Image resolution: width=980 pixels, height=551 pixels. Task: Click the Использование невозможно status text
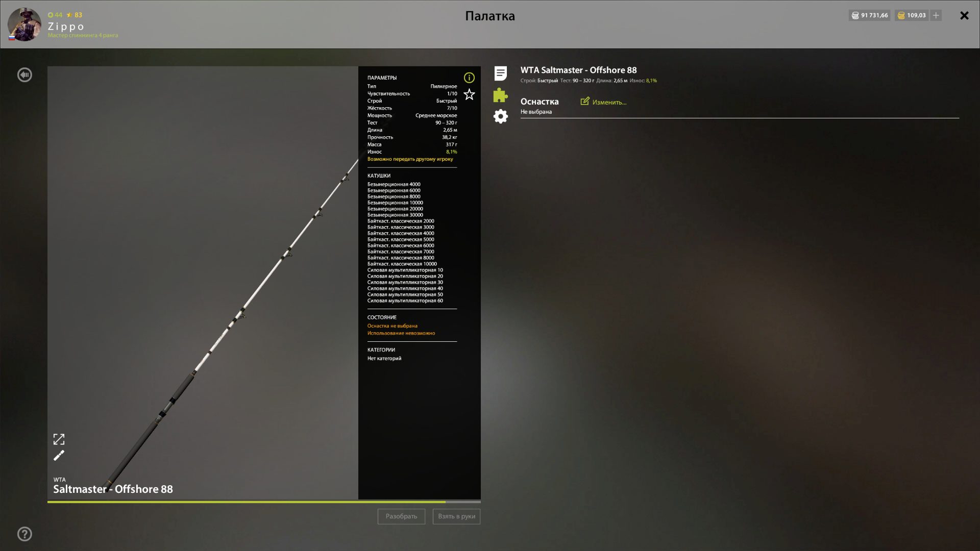[401, 333]
